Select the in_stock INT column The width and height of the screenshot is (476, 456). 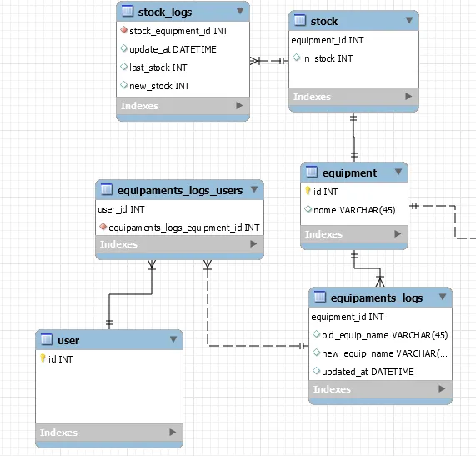point(353,58)
